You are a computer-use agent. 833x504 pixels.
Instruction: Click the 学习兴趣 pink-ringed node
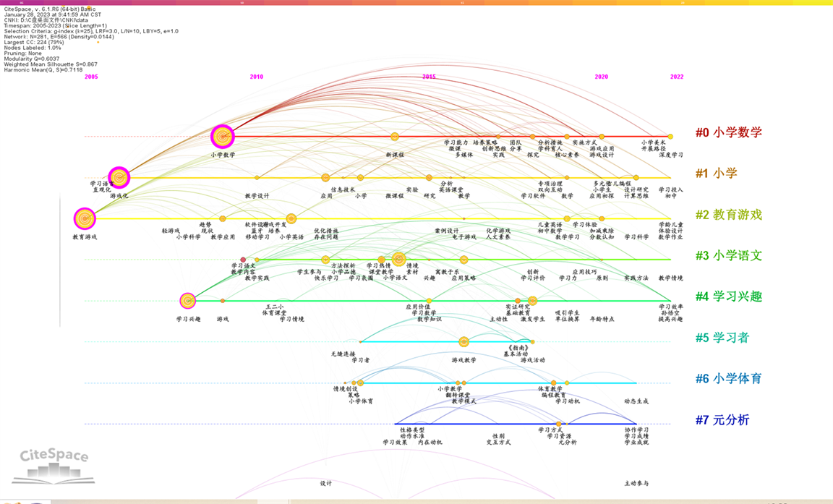[187, 300]
